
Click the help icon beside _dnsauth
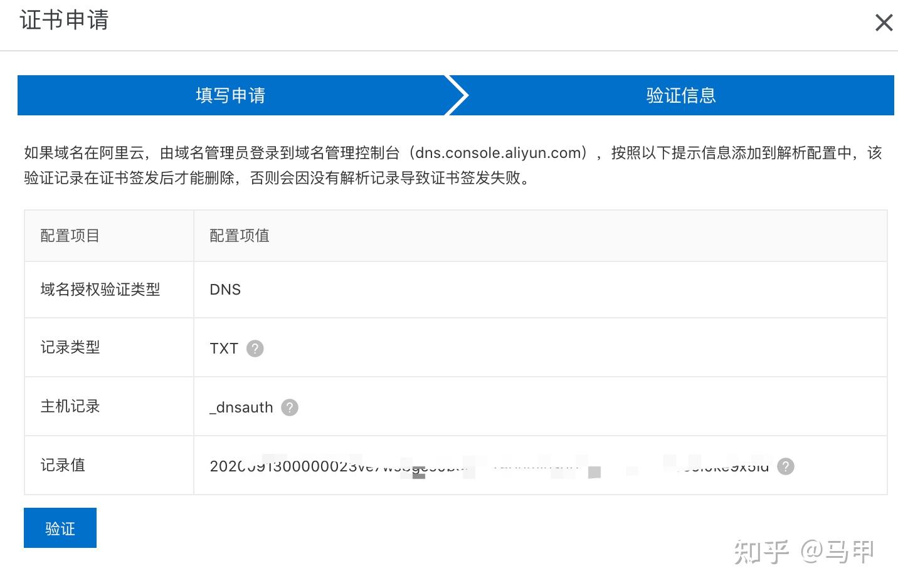pos(289,407)
